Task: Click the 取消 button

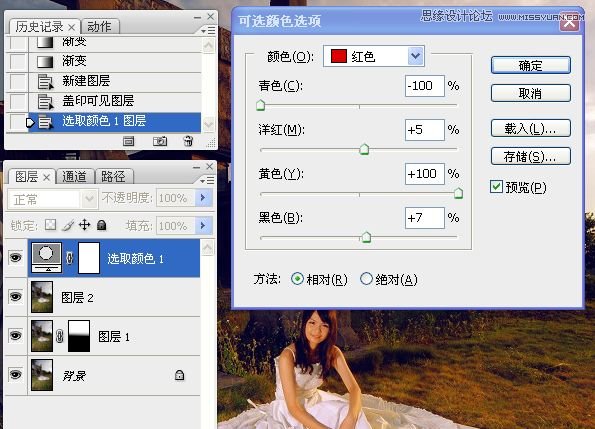Action: click(x=530, y=93)
